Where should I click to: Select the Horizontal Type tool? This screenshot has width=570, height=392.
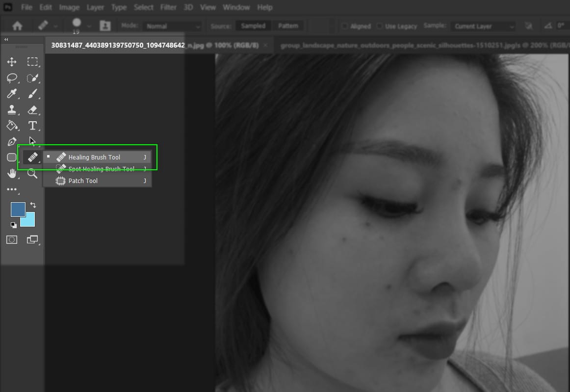(x=33, y=126)
